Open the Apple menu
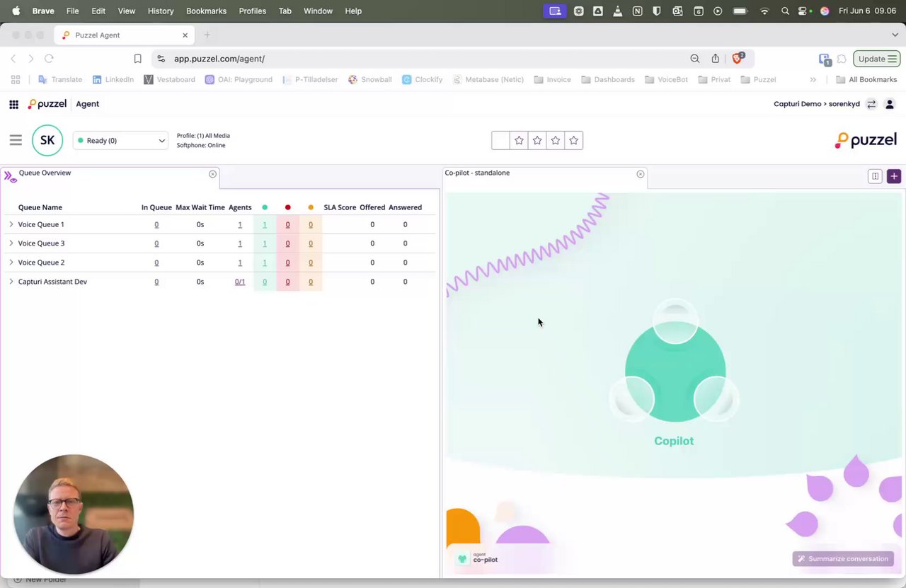The height and width of the screenshot is (588, 906). pos(16,11)
